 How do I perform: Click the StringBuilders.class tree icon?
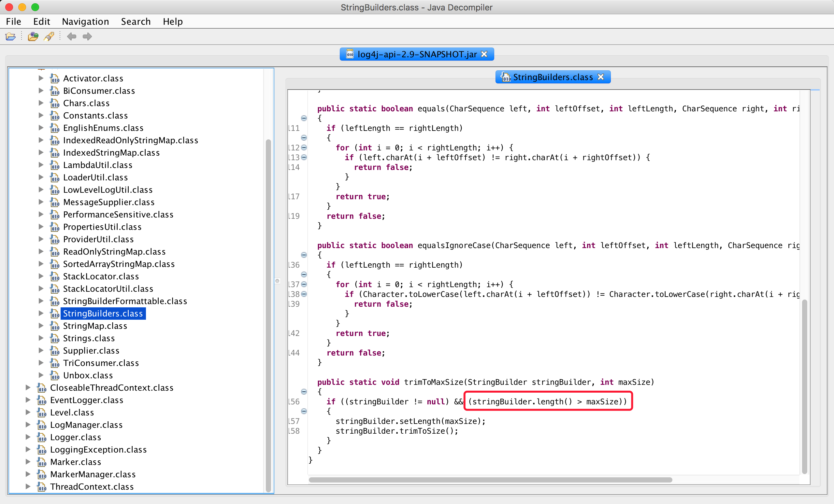54,314
